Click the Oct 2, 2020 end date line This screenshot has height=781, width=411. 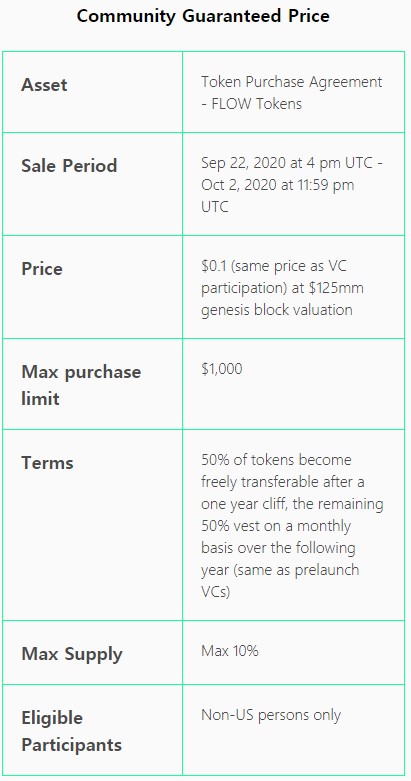277,185
